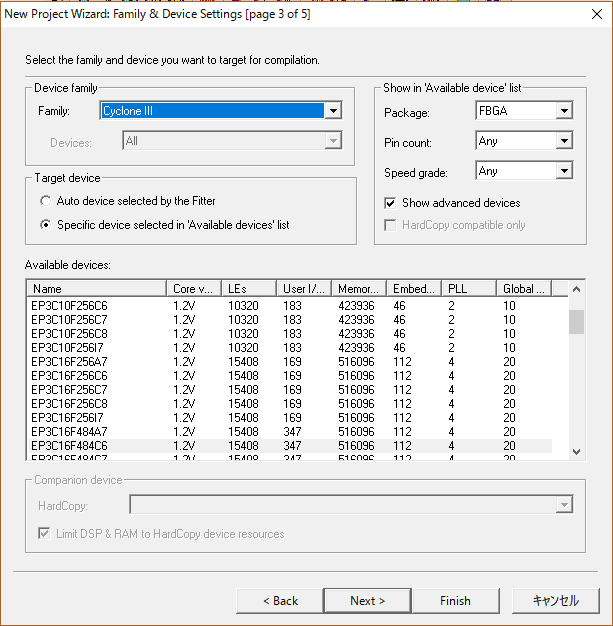This screenshot has height=626, width=613.
Task: Click LEs value 10320 in EP3C10F256C6 row
Action: (243, 306)
